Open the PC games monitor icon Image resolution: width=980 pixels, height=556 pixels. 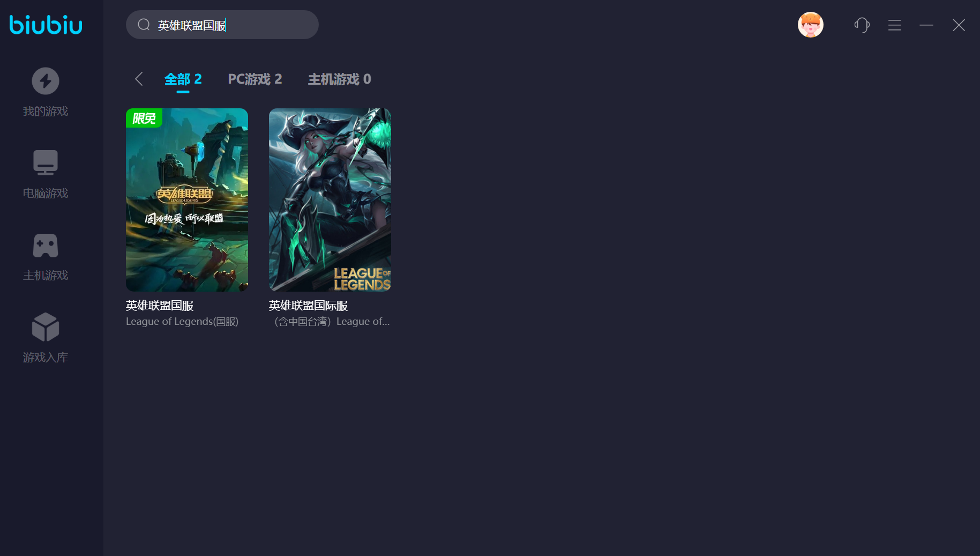(x=46, y=162)
